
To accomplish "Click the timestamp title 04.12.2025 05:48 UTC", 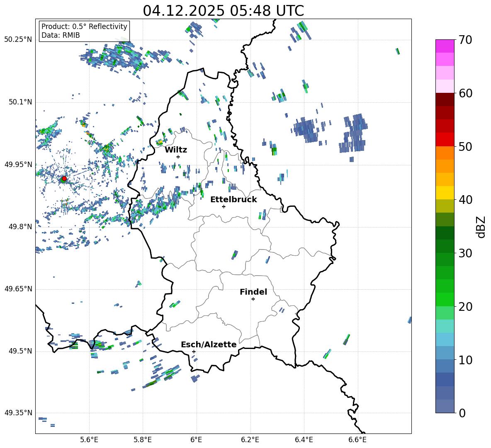I will [x=223, y=10].
